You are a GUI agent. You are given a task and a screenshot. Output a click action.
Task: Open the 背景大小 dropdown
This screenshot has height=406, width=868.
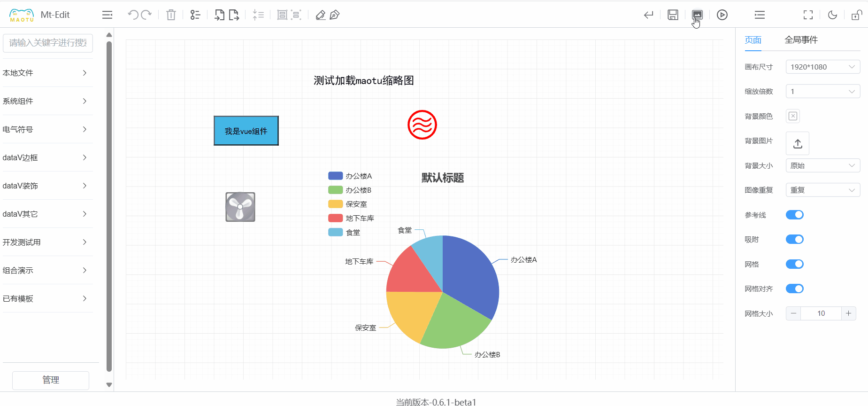[822, 165]
